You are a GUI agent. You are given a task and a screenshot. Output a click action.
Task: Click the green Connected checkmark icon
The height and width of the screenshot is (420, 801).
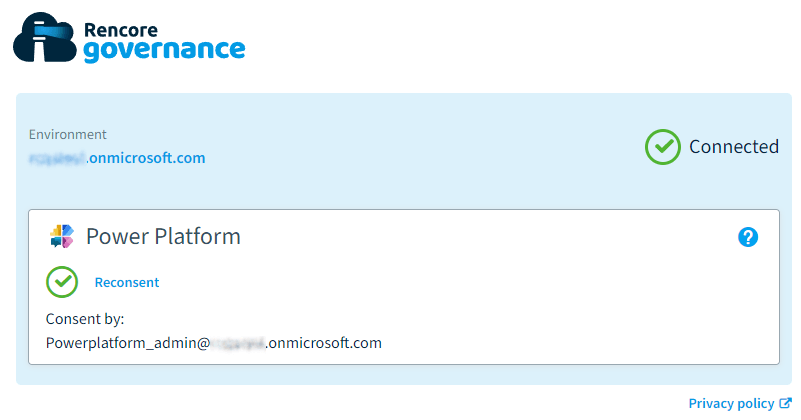(663, 147)
